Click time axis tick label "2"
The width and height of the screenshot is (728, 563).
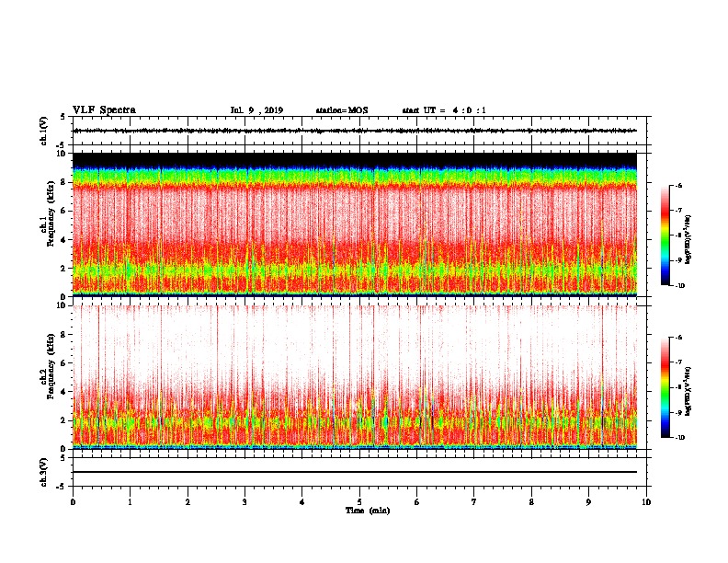click(188, 502)
